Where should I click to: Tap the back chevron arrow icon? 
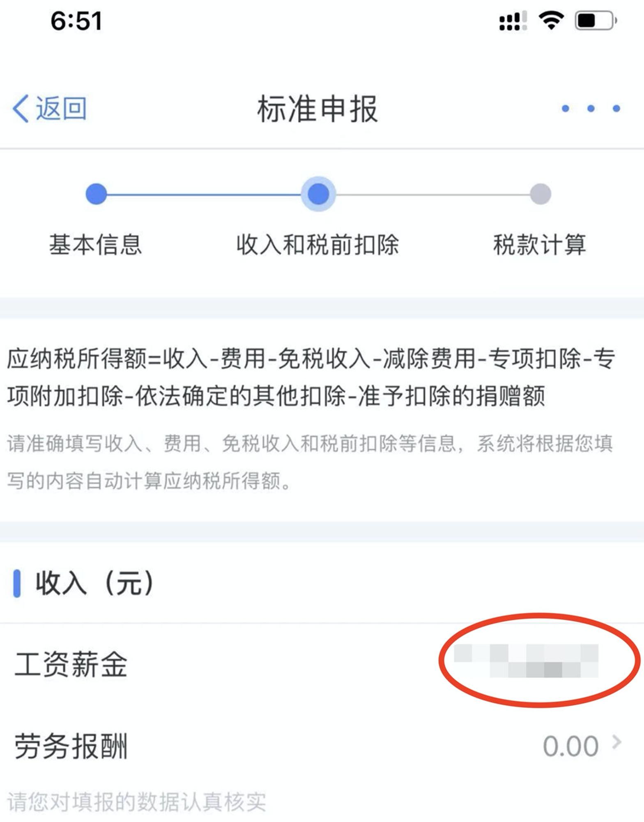21,109
